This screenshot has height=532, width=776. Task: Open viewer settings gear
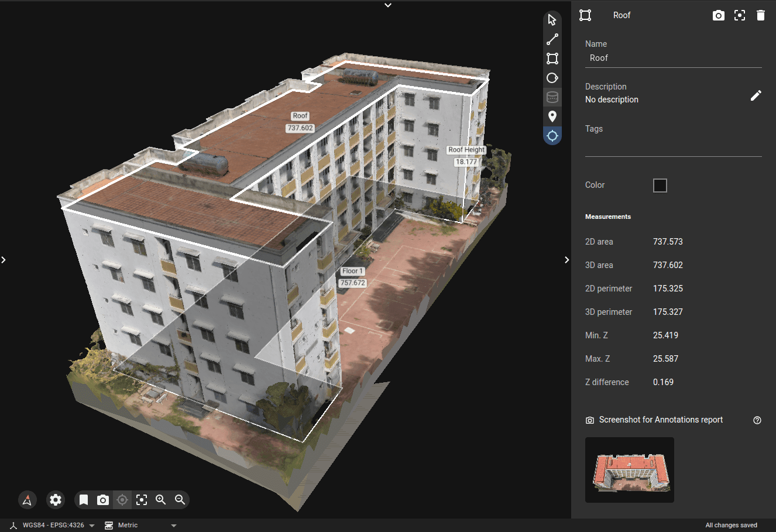pos(56,500)
